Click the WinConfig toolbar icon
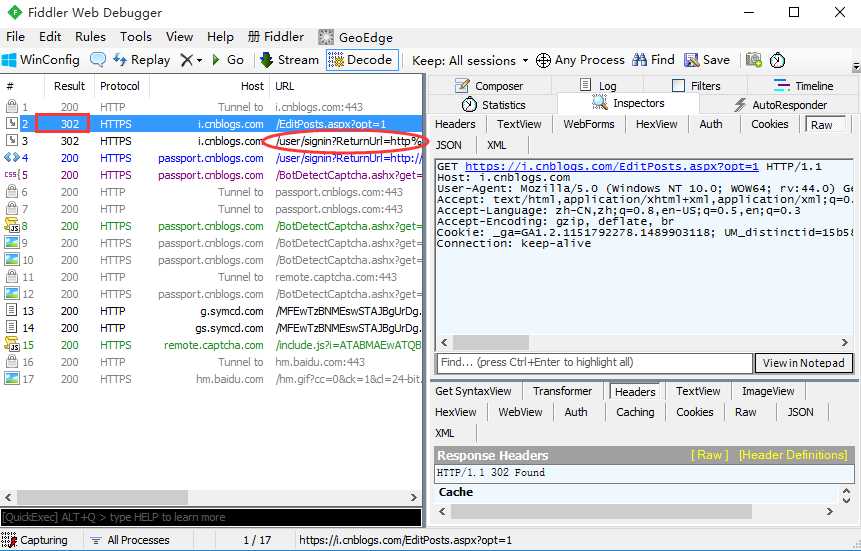The image size is (861, 551). (9, 60)
